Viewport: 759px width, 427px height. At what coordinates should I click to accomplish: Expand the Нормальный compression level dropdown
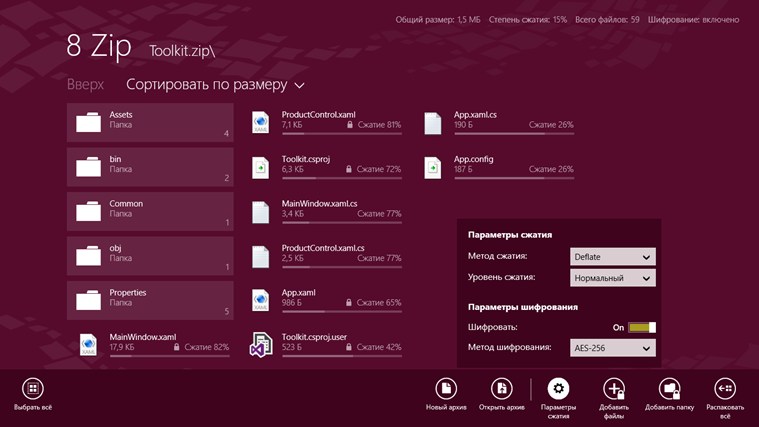click(x=612, y=278)
